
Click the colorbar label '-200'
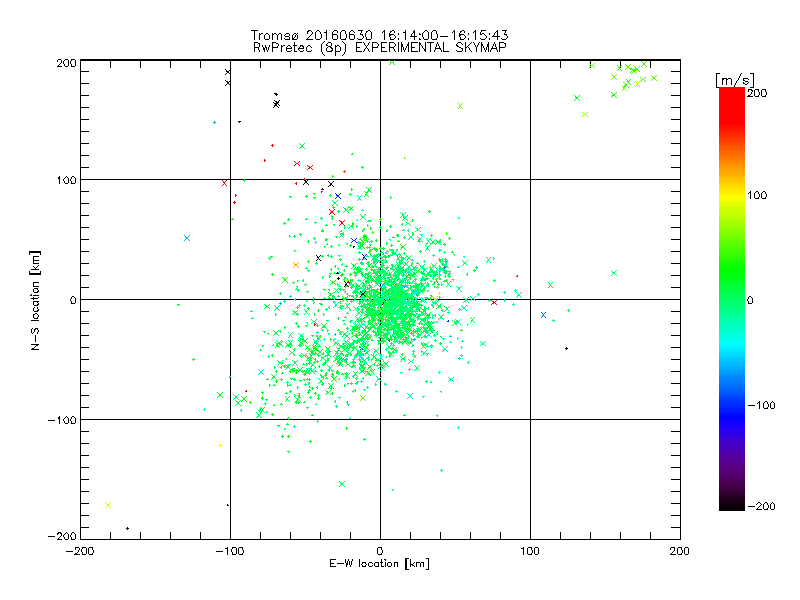(761, 506)
